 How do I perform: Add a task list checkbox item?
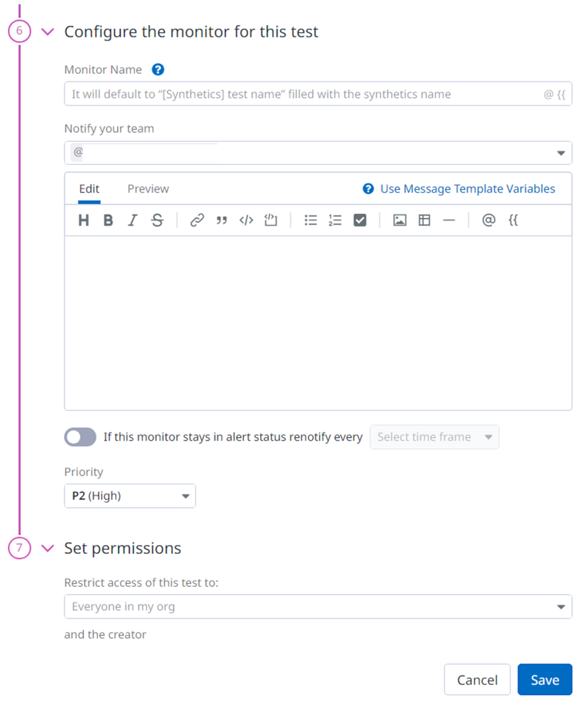(359, 220)
